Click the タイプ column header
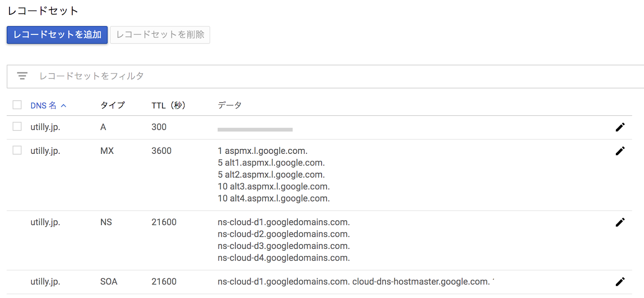644x298 pixels. (x=112, y=106)
